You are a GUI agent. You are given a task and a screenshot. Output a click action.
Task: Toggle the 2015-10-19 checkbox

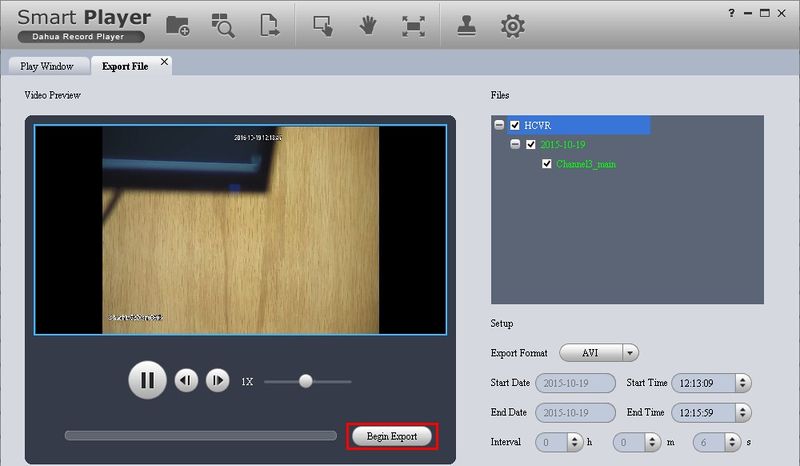(x=531, y=145)
